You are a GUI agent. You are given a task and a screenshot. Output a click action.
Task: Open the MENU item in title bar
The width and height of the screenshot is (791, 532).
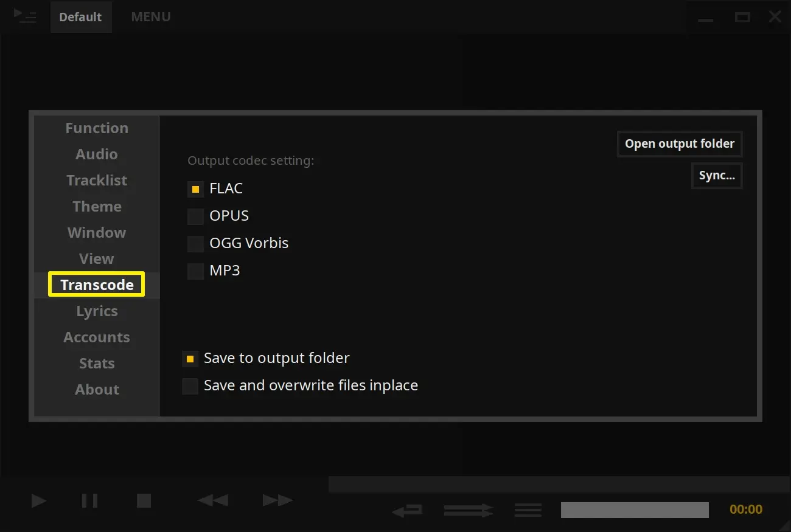point(151,17)
